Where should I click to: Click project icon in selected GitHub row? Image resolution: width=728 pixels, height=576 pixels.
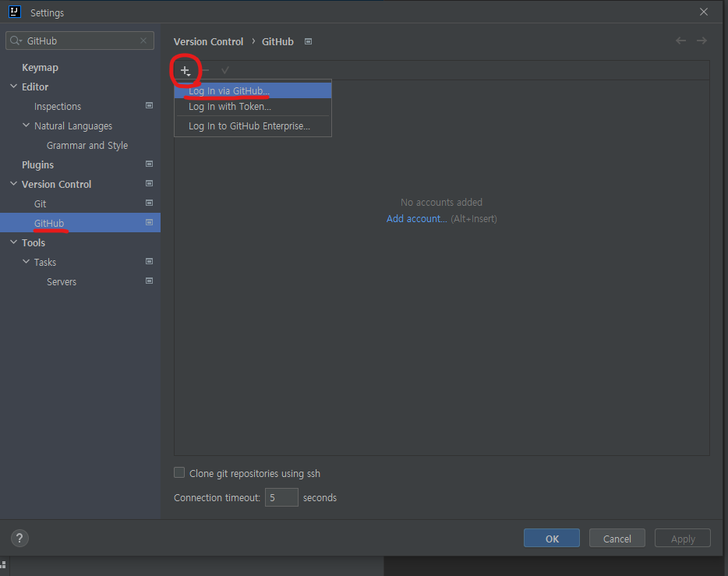click(149, 222)
